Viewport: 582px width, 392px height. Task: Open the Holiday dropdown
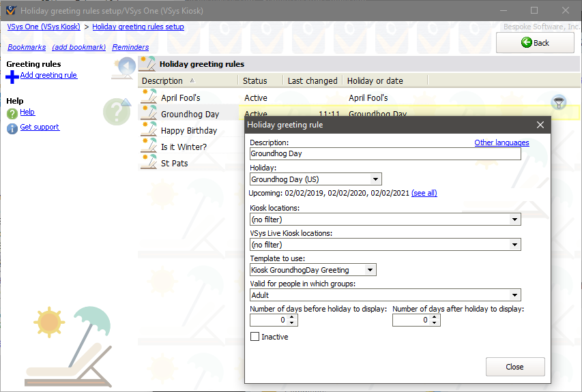pos(375,179)
